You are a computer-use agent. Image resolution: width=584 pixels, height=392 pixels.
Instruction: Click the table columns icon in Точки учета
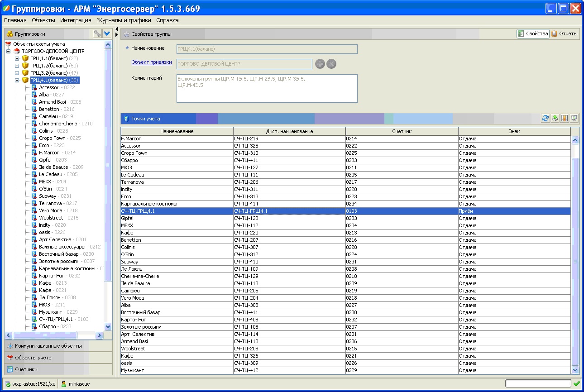tap(565, 118)
